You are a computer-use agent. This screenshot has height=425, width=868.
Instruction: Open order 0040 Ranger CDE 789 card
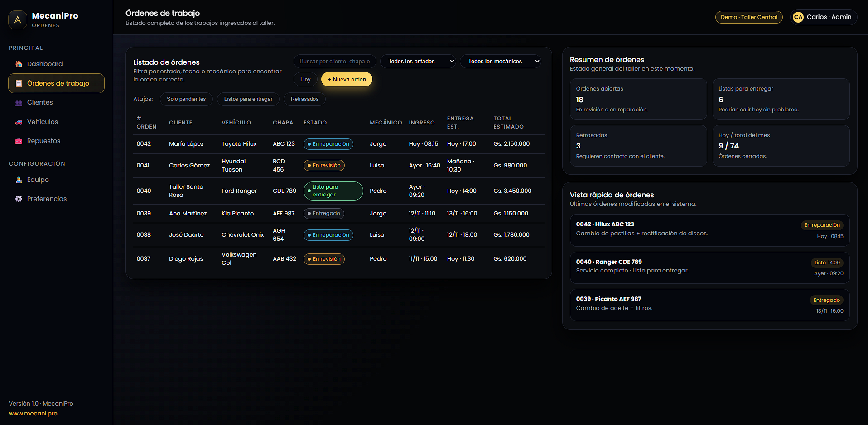[709, 267]
